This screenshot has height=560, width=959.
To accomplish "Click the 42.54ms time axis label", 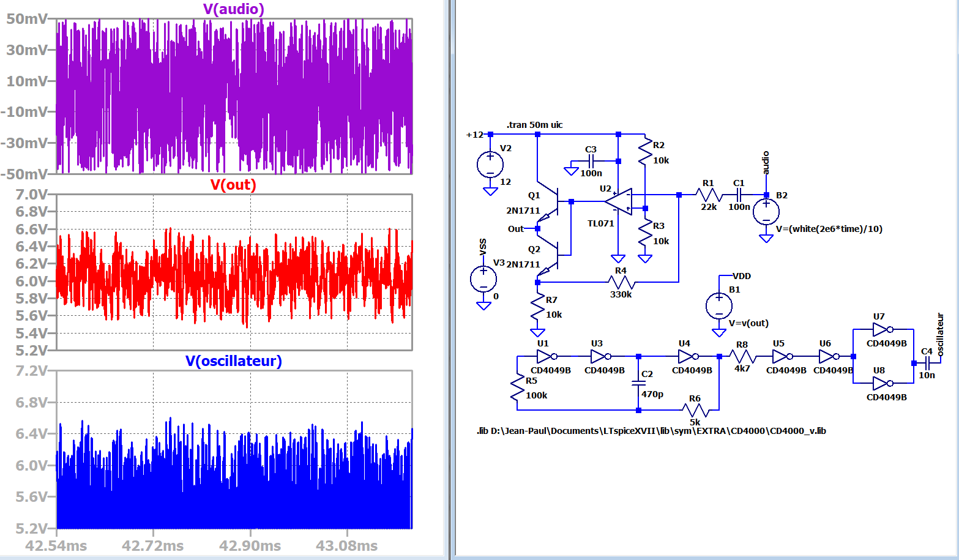I will coord(56,546).
